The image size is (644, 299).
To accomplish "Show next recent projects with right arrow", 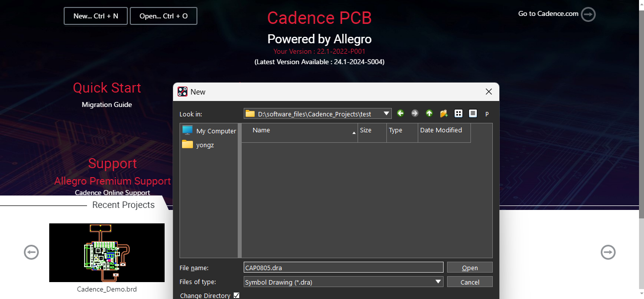I will point(608,252).
